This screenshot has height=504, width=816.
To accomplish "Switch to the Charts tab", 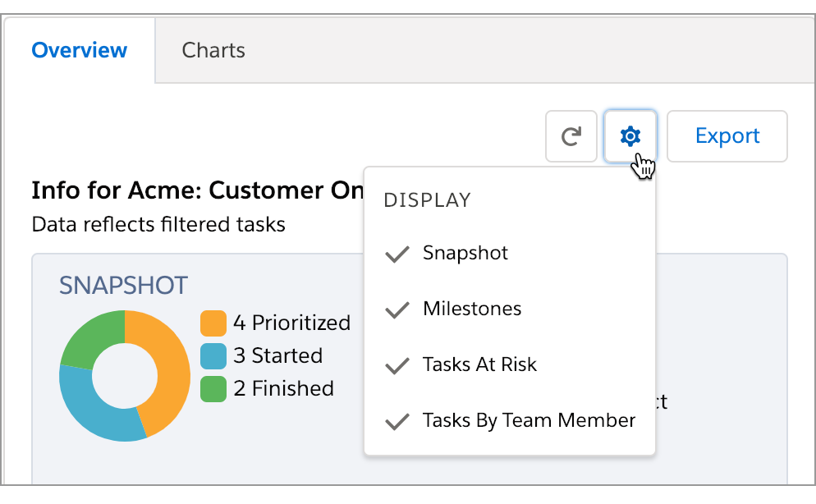I will (x=213, y=50).
